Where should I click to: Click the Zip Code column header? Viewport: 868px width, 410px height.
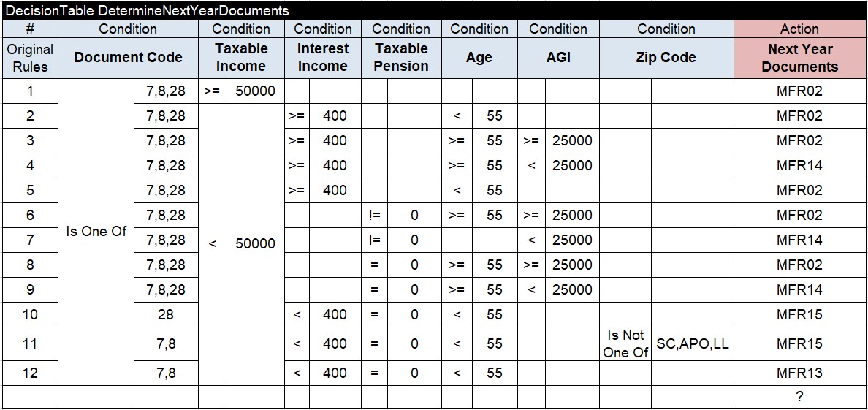pos(666,58)
